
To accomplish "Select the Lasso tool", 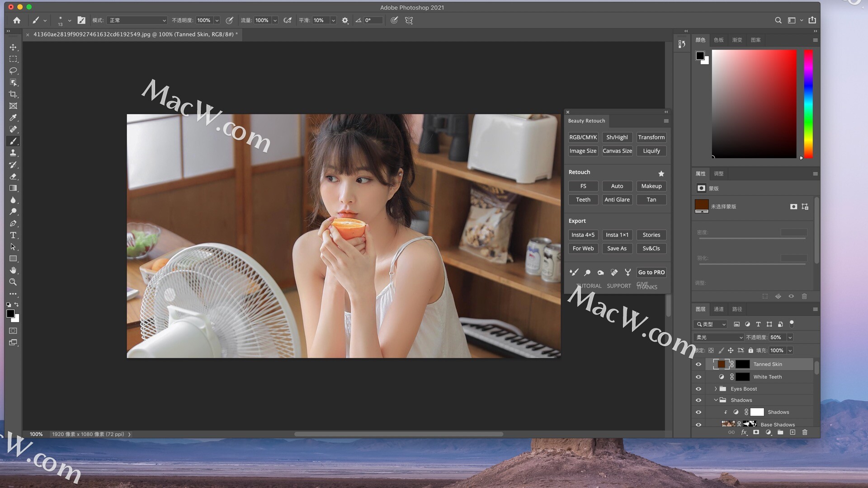I will tap(13, 70).
